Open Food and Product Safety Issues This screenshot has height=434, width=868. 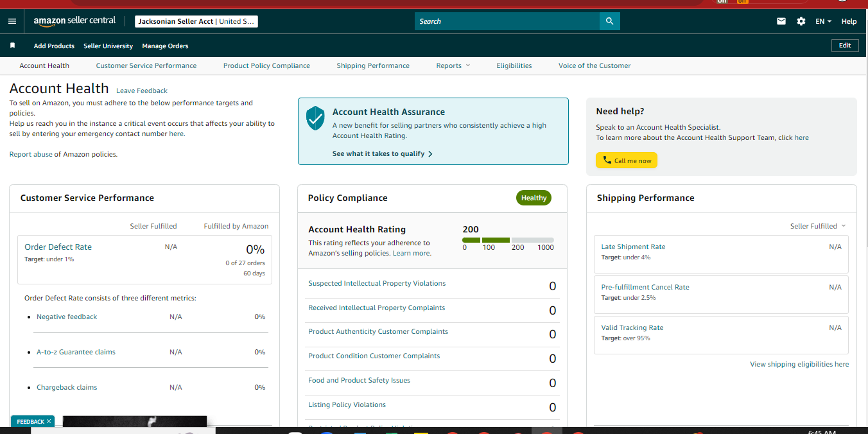pyautogui.click(x=359, y=380)
